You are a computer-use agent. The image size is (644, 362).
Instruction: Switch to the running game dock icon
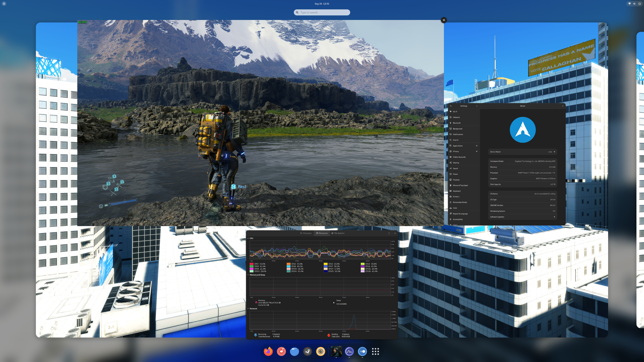pos(336,351)
